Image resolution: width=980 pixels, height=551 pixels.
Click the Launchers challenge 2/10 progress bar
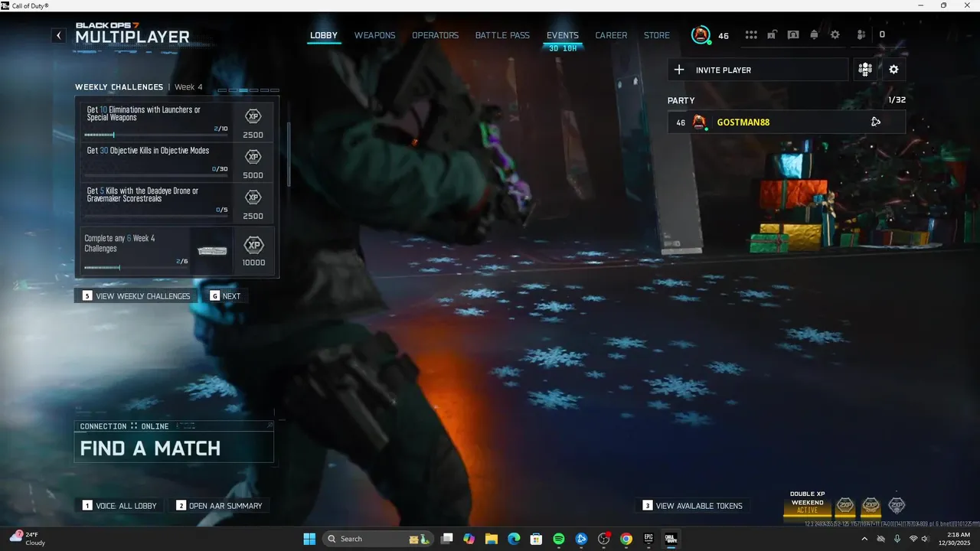155,135
